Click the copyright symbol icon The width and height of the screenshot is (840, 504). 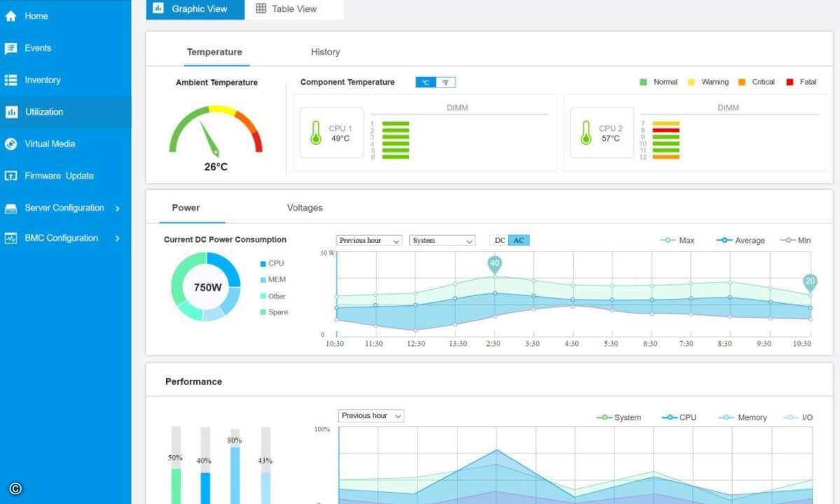15,489
